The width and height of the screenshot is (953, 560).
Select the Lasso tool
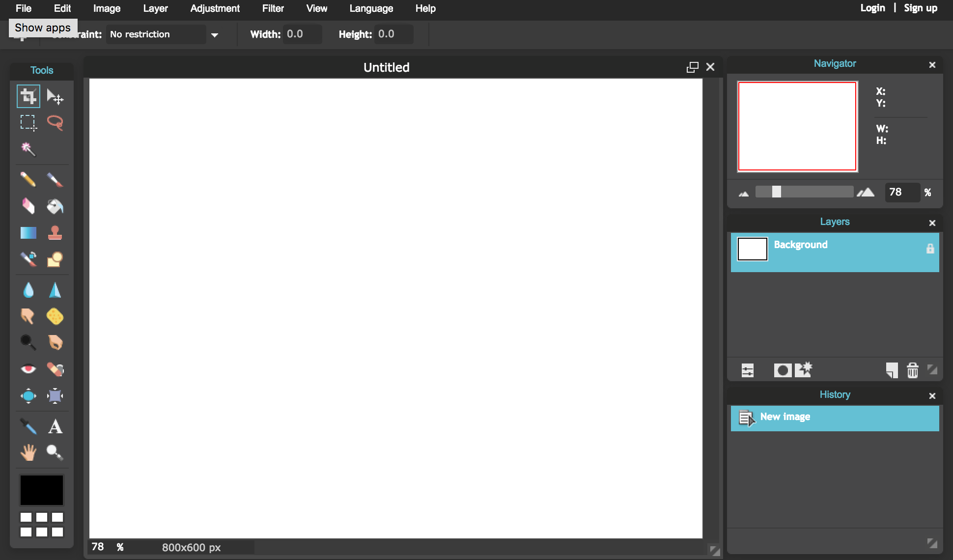pos(55,123)
